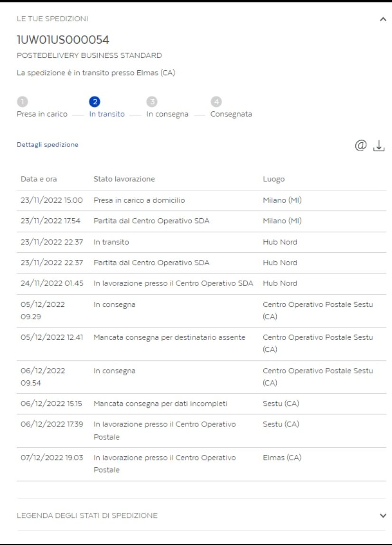Click date 07/12/2022 19.03 cell
This screenshot has height=545, width=392.
coord(52,457)
